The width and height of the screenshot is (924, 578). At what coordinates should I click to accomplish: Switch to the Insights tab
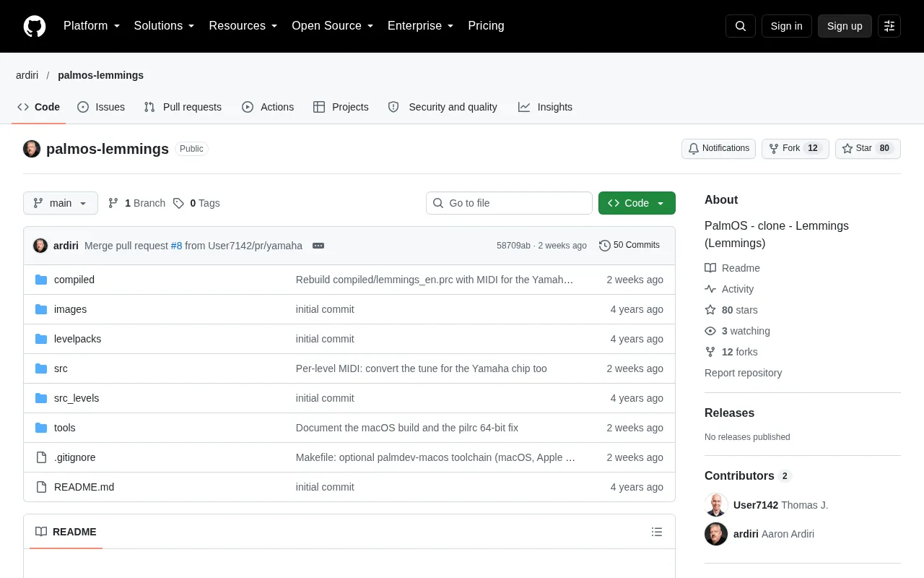[545, 107]
